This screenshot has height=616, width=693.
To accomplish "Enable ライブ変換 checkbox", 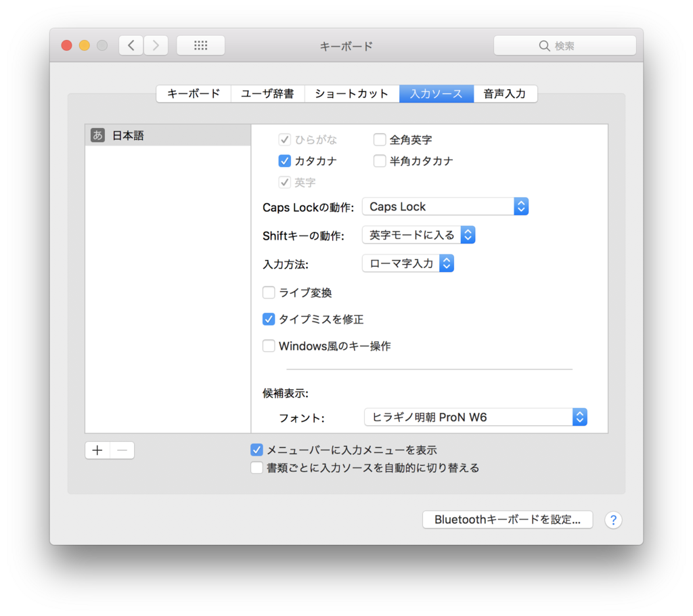I will (x=269, y=292).
